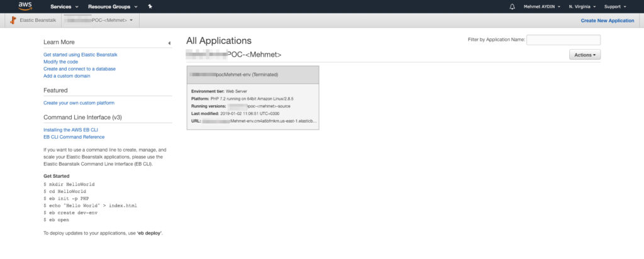
Task: Open the notifications bell
Action: click(x=512, y=6)
